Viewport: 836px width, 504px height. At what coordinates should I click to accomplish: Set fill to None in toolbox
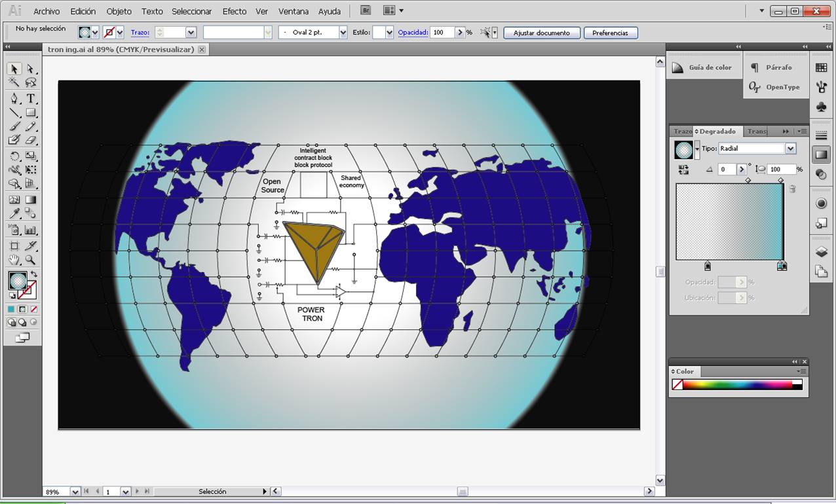click(x=33, y=309)
